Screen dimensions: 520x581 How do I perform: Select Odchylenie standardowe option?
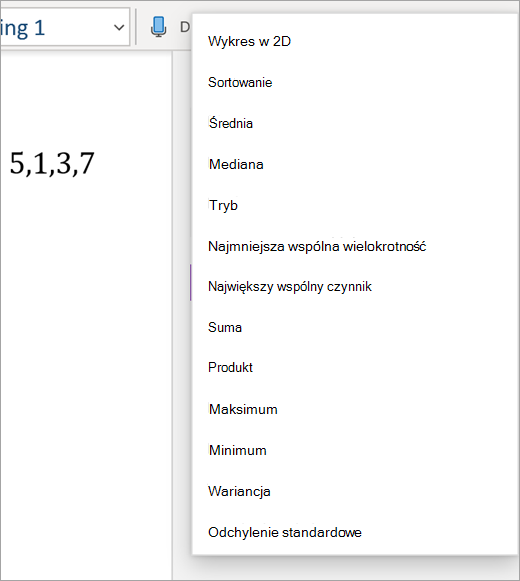click(x=285, y=532)
